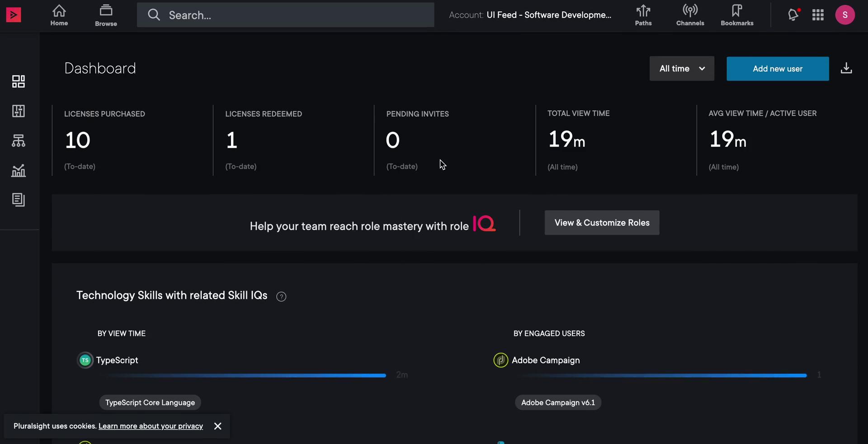Click the Licenses Redeemed value 1
The image size is (868, 444).
[231, 140]
